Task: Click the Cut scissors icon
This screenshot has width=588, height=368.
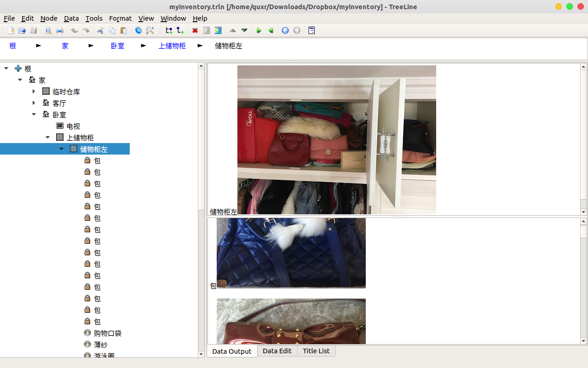Action: [x=100, y=30]
